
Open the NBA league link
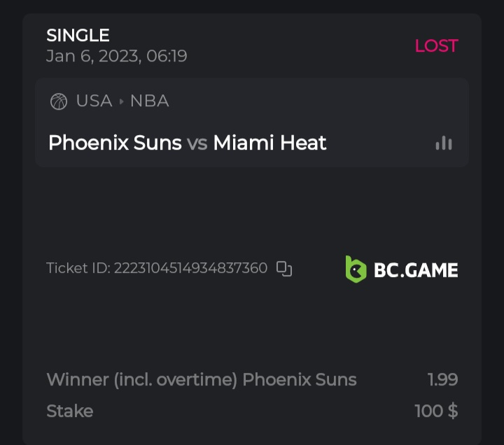point(150,101)
